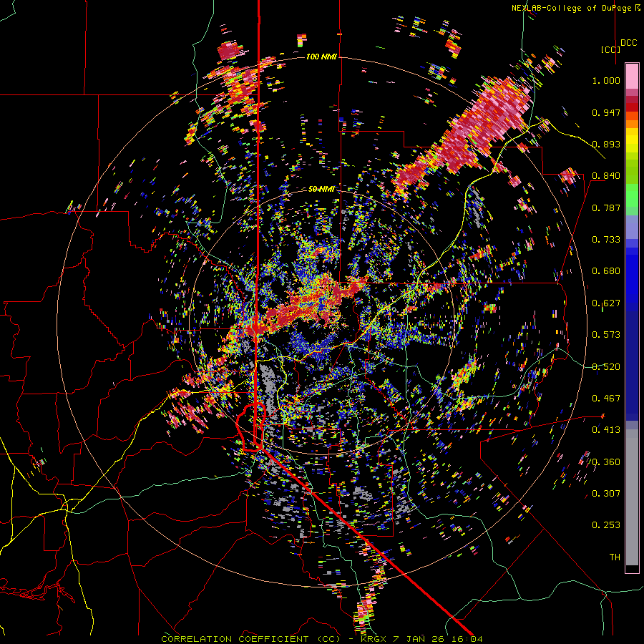
Task: Select the 0.253 scale value
Action: click(x=606, y=525)
